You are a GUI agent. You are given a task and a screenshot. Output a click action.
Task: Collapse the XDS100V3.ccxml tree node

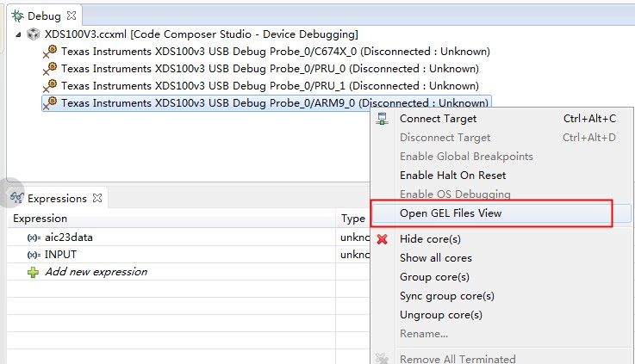click(18, 34)
